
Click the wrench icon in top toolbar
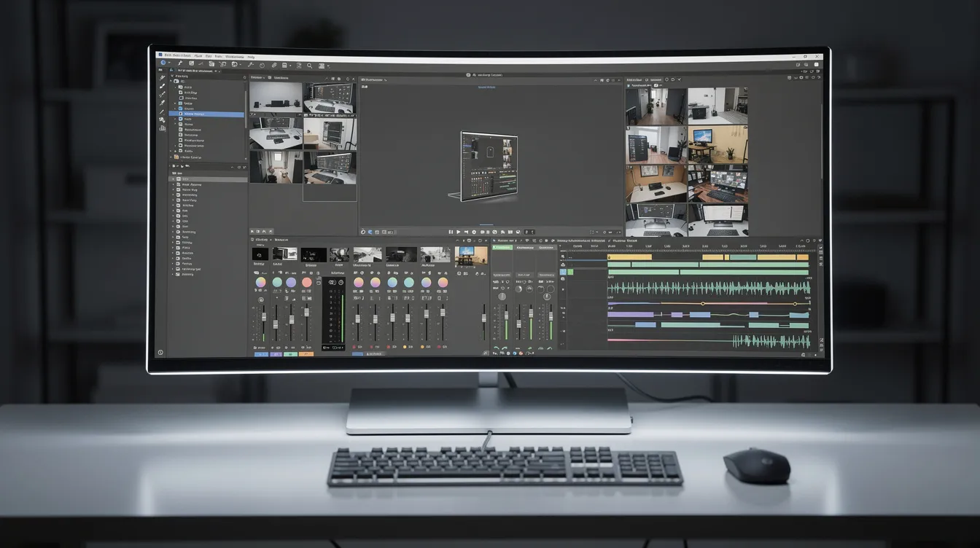coord(180,63)
